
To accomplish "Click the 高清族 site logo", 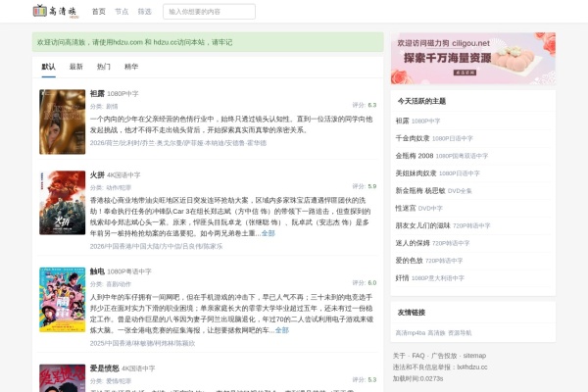I will pos(56,11).
